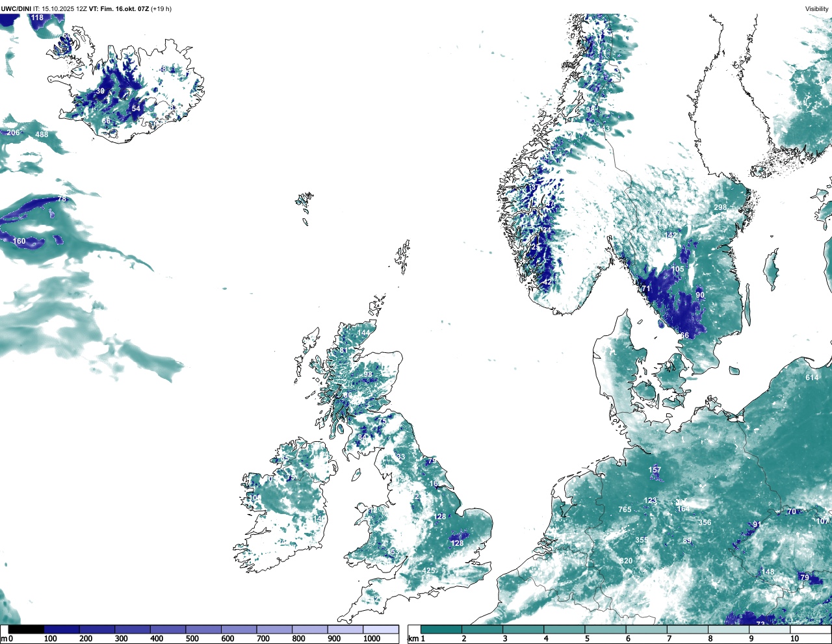Click the '70' value in Poland
The height and width of the screenshot is (644, 832).
tap(792, 511)
